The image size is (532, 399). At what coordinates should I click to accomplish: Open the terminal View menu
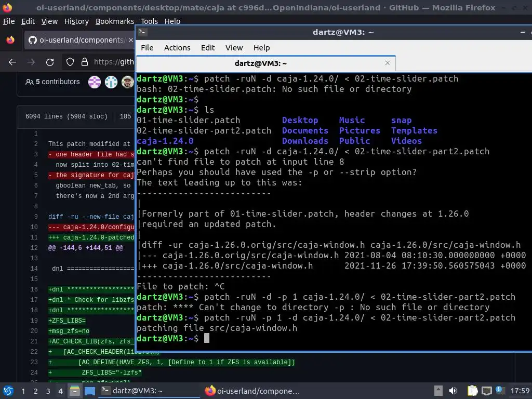[x=234, y=48]
